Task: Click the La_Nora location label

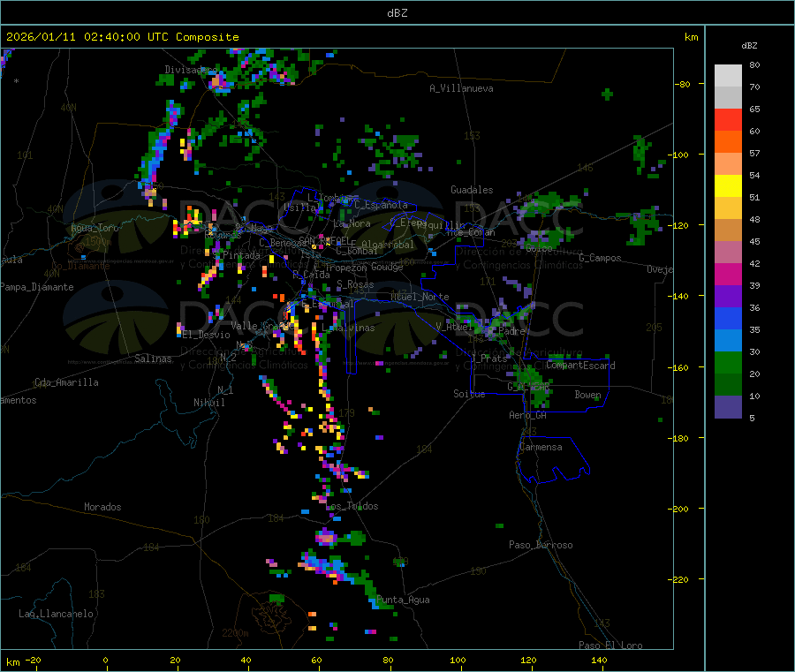Action: click(352, 223)
